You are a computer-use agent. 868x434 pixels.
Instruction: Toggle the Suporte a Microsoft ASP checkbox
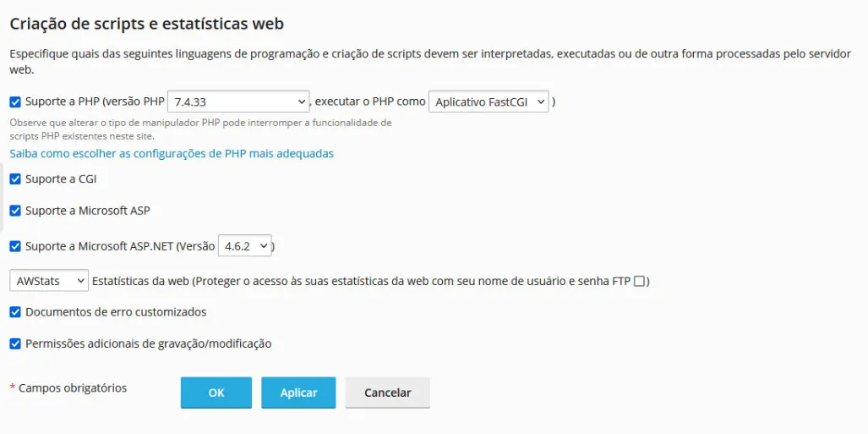click(x=15, y=211)
